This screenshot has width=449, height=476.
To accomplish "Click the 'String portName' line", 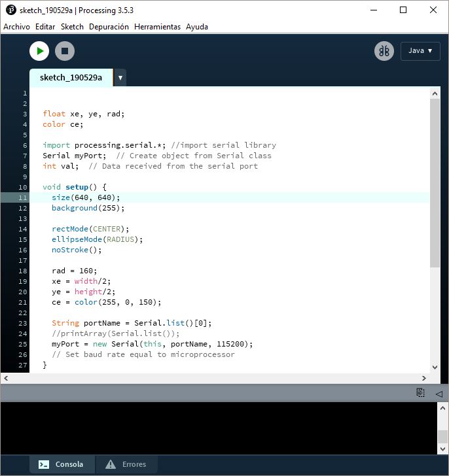I will coord(132,323).
